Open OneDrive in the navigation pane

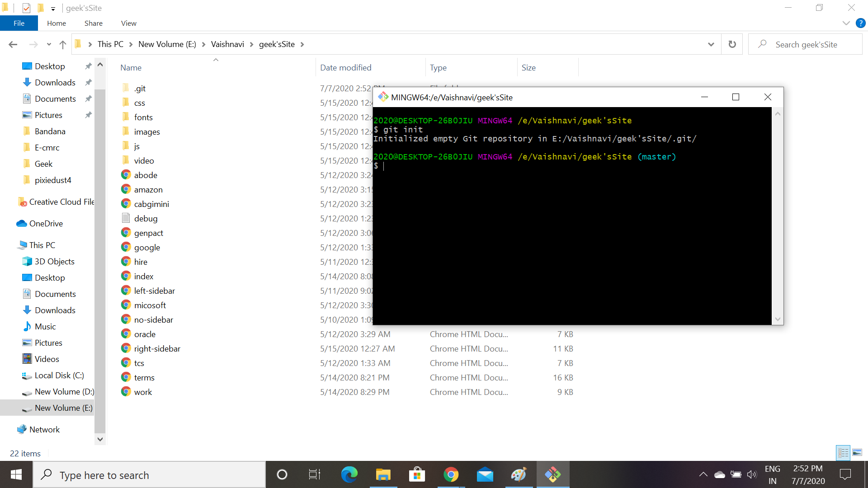[x=46, y=224]
